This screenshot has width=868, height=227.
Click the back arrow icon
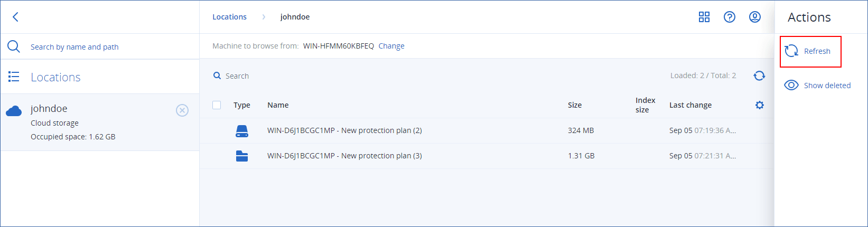[x=15, y=17]
